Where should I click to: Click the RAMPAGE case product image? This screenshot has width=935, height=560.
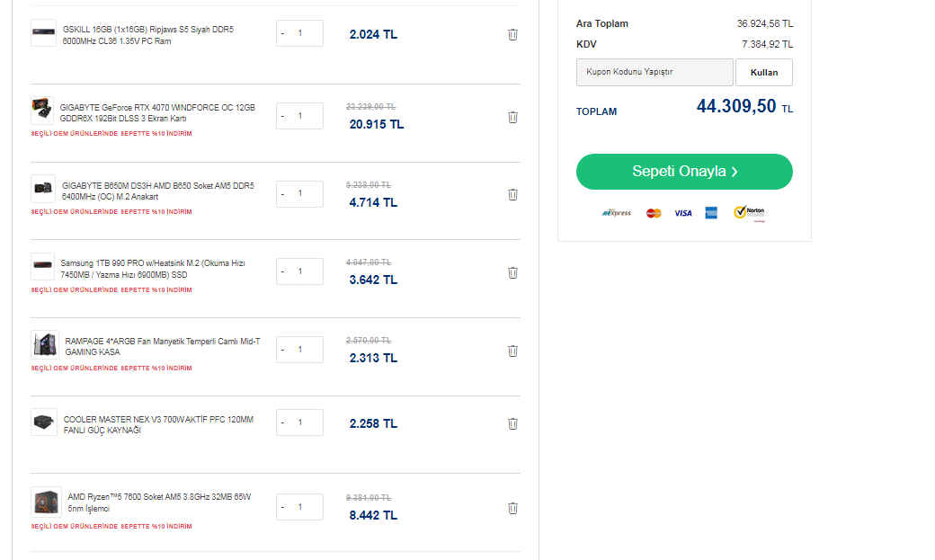click(44, 346)
